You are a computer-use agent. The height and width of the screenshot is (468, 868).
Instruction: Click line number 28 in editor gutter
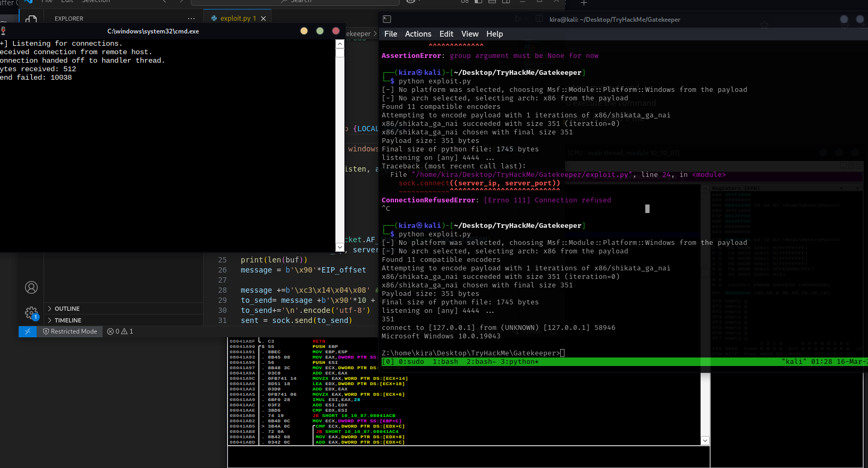(222, 290)
